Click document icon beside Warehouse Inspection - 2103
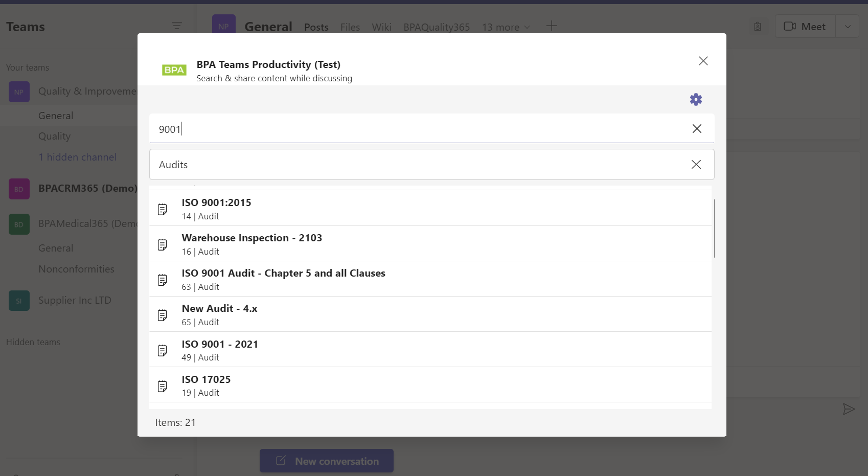The image size is (868, 476). point(163,244)
